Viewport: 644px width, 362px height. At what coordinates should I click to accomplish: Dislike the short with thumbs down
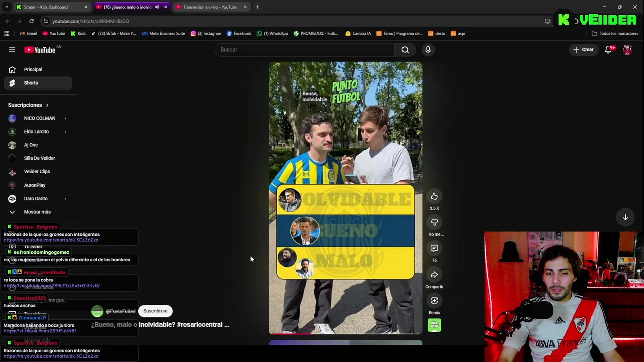434,222
